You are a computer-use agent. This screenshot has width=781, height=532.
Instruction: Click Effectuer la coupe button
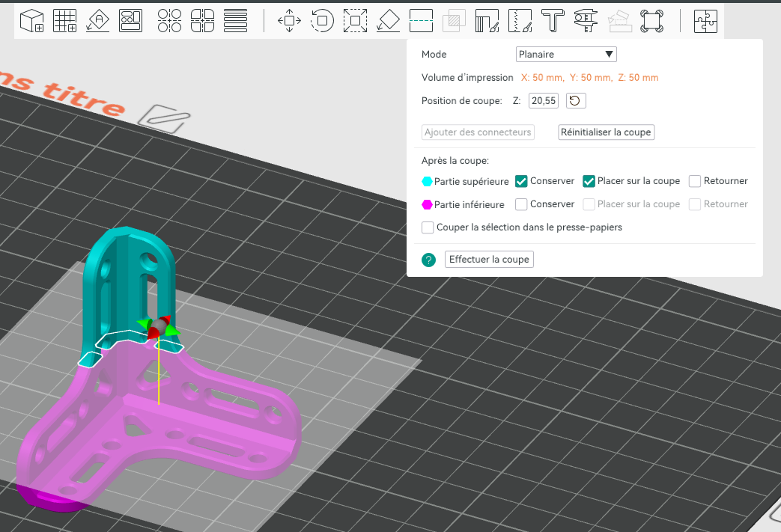point(489,260)
